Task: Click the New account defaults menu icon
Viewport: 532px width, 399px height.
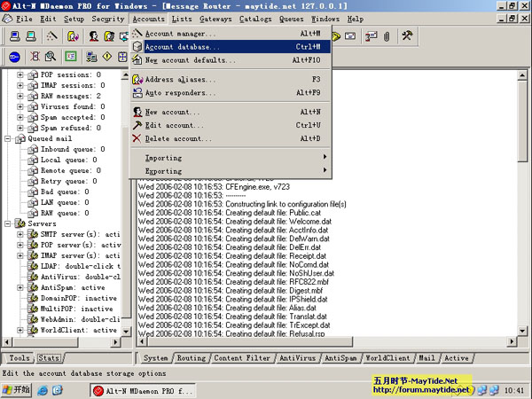Action: 137,59
